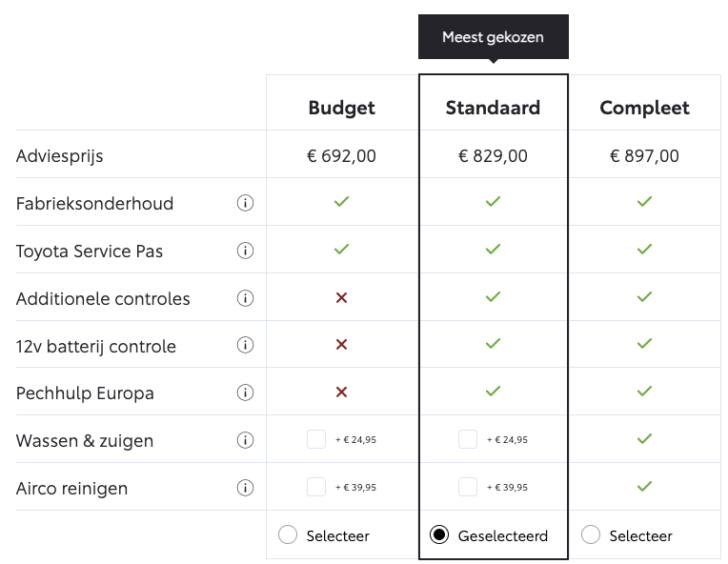Screen dimensions: 728x564
Task: Open Pechhulp Europa info tooltip
Action: point(245,393)
